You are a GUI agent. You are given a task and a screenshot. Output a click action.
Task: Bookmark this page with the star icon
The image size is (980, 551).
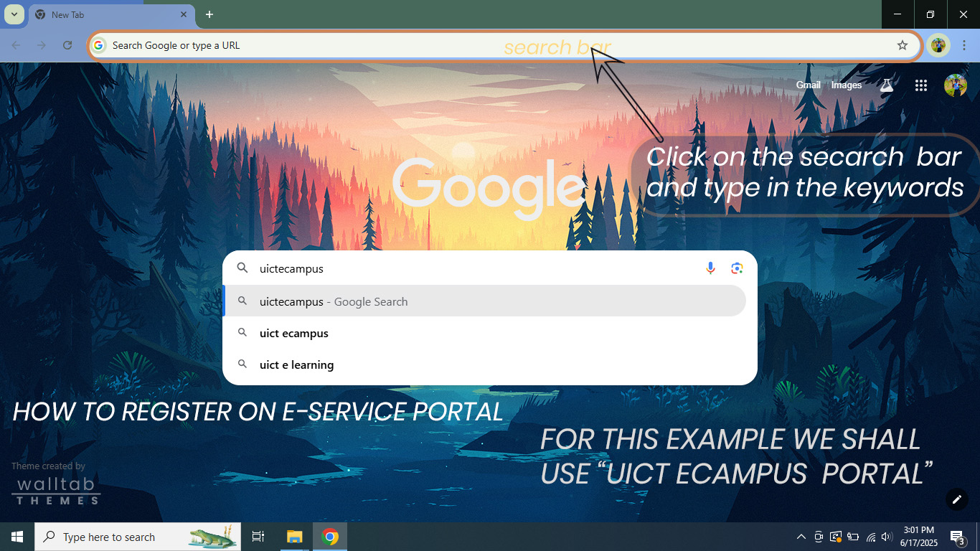(x=902, y=45)
